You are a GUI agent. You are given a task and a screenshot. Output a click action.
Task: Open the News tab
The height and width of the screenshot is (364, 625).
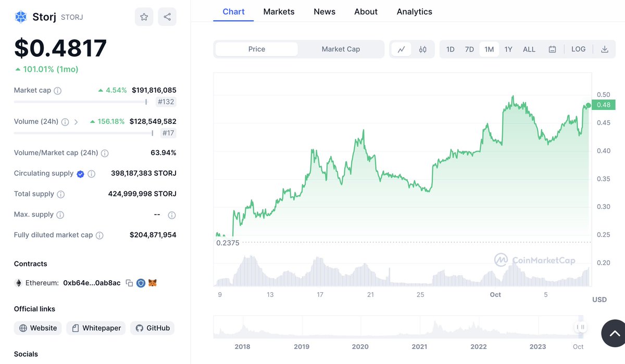(x=324, y=11)
